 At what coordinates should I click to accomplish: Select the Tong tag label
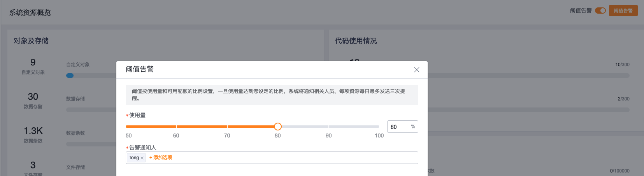pyautogui.click(x=134, y=158)
